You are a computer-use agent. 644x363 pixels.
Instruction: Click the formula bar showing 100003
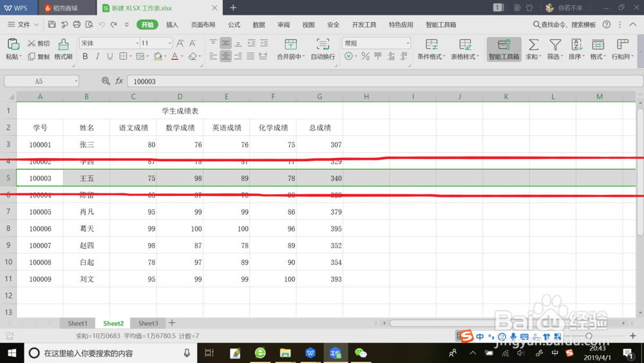pyautogui.click(x=385, y=81)
